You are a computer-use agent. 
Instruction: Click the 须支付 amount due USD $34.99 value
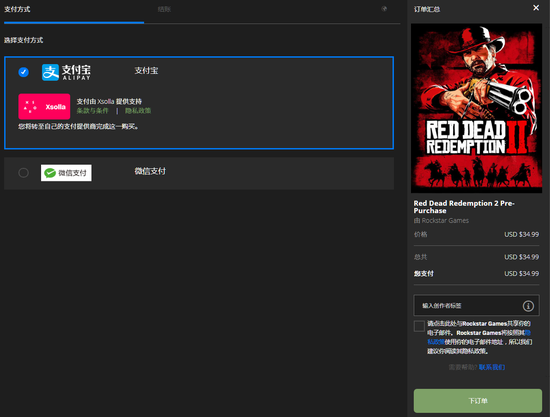(521, 274)
